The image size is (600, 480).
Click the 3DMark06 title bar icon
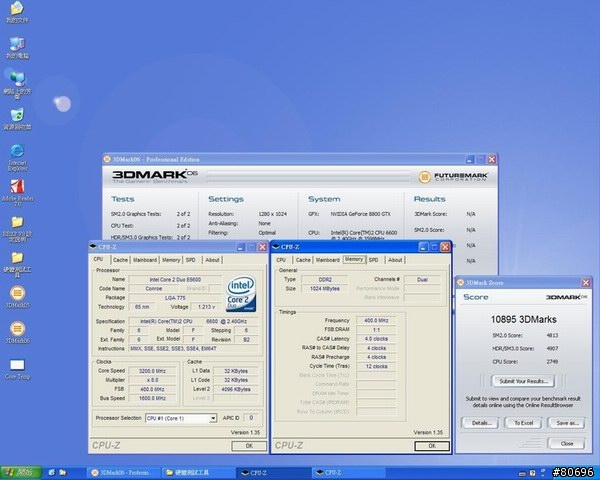pos(107,159)
